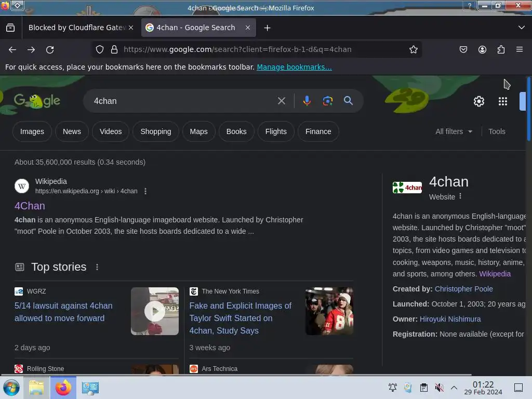Viewport: 532px width, 399px height.
Task: Filter results by Finance
Action: 318,131
